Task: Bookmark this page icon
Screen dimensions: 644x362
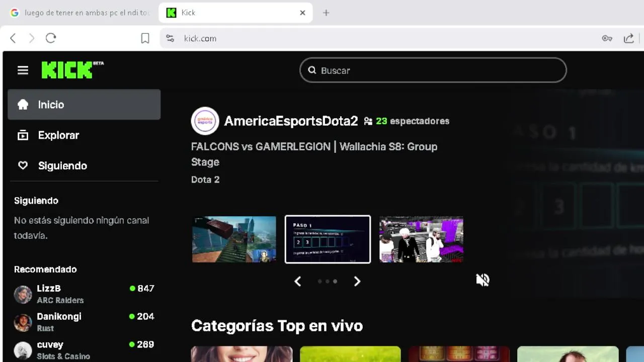Action: [145, 38]
